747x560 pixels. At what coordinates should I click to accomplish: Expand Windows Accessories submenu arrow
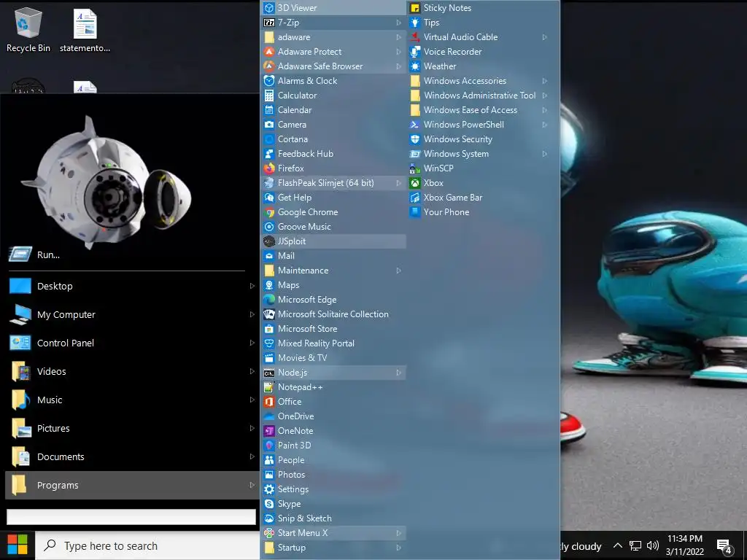point(544,80)
